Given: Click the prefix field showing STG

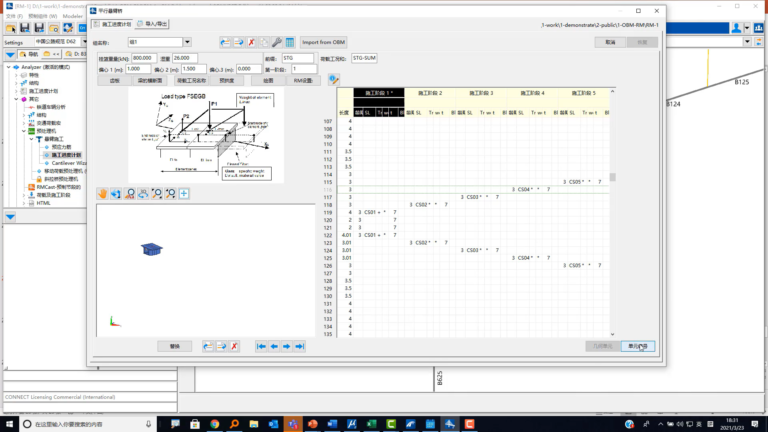Looking at the screenshot, I should point(297,58).
